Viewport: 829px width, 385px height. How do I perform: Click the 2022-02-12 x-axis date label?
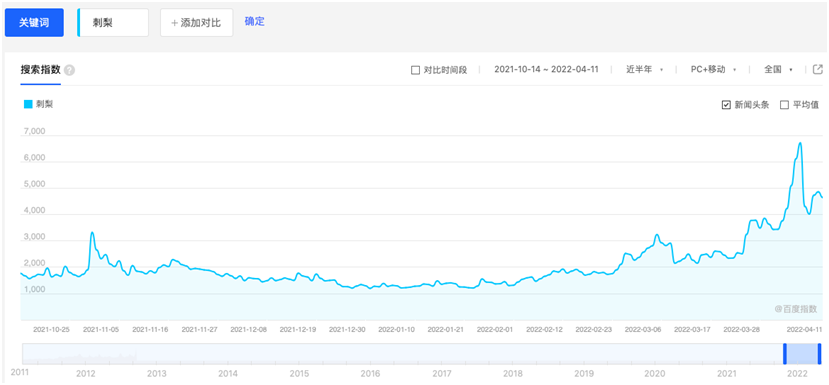[x=545, y=329]
